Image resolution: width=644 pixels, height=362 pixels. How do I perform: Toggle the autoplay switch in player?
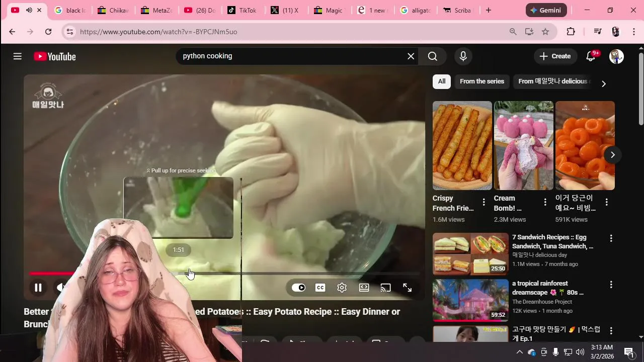pos(299,288)
